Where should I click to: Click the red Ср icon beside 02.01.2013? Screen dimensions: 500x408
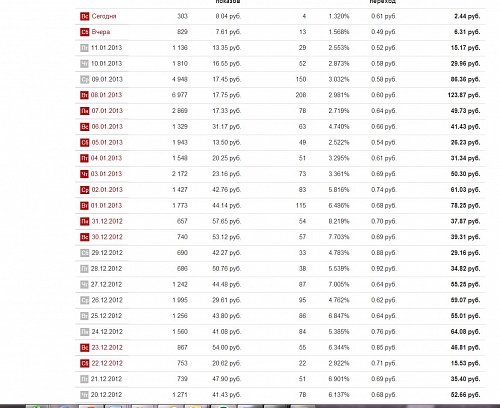coord(84,190)
